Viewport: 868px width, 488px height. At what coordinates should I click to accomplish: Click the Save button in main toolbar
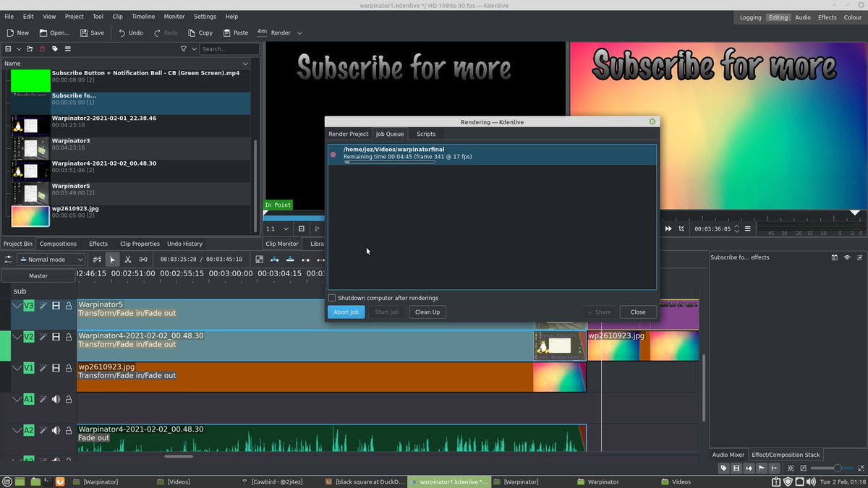pyautogui.click(x=92, y=33)
